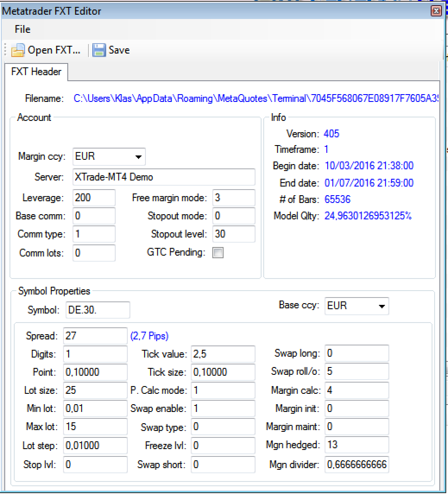The height and width of the screenshot is (494, 448).
Task: Click the Model Qlty percentage value
Action: [368, 216]
